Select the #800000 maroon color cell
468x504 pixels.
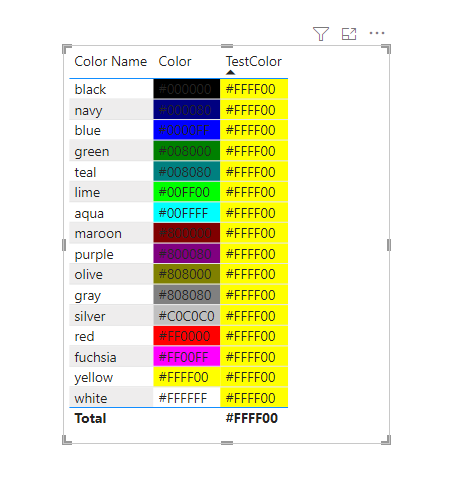[x=187, y=233]
